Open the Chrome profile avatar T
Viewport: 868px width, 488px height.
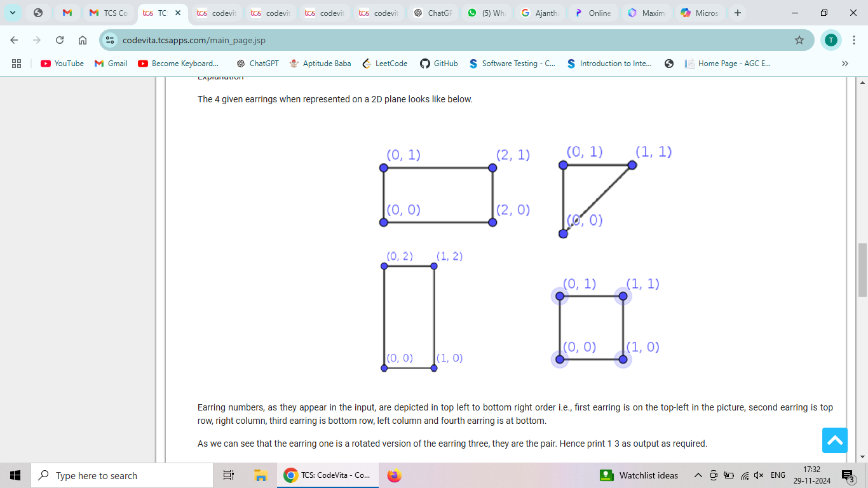(831, 40)
